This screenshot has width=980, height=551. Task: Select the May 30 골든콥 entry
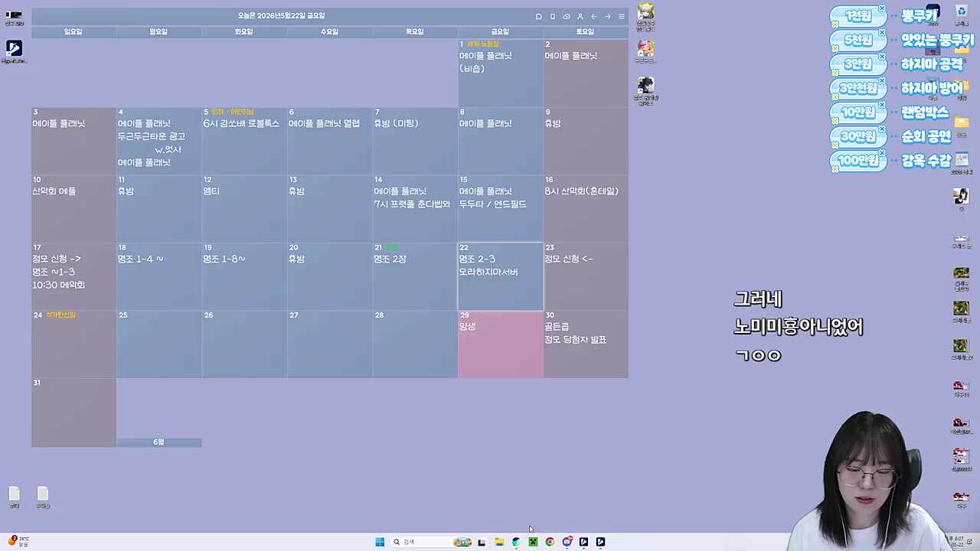pyautogui.click(x=557, y=327)
